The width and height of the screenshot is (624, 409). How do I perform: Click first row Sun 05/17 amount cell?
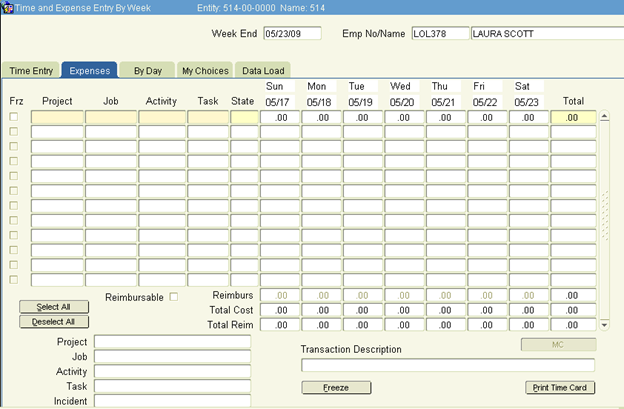280,117
